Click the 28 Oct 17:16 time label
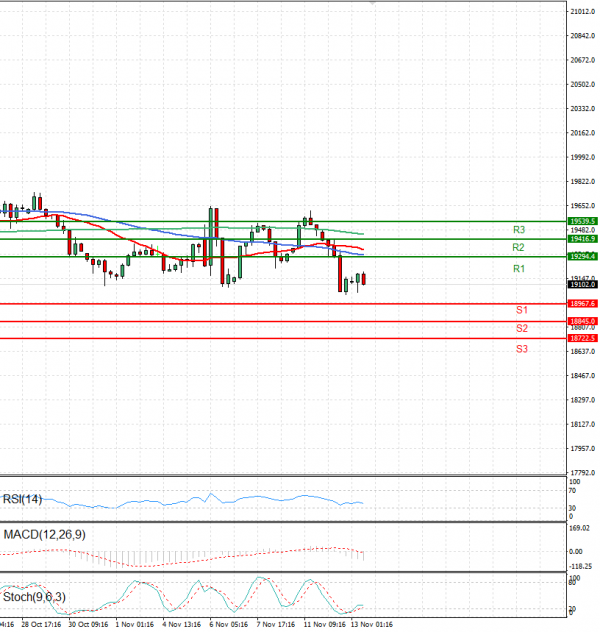600x632 pixels. (41, 624)
